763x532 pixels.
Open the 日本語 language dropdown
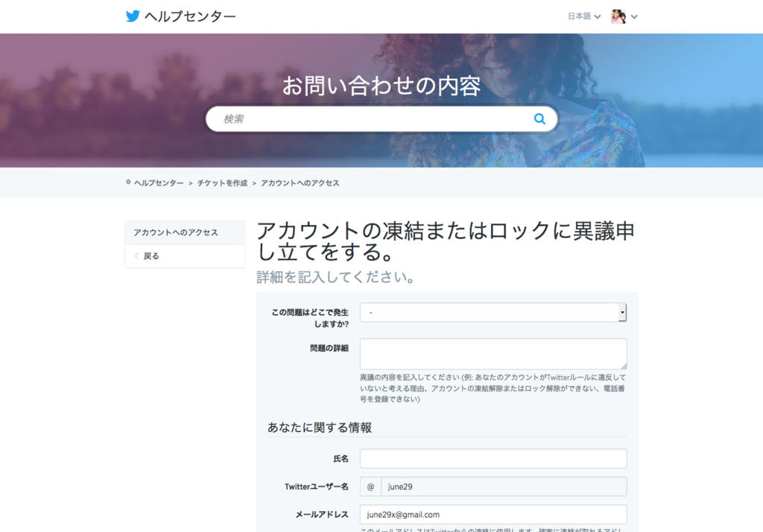point(580,16)
